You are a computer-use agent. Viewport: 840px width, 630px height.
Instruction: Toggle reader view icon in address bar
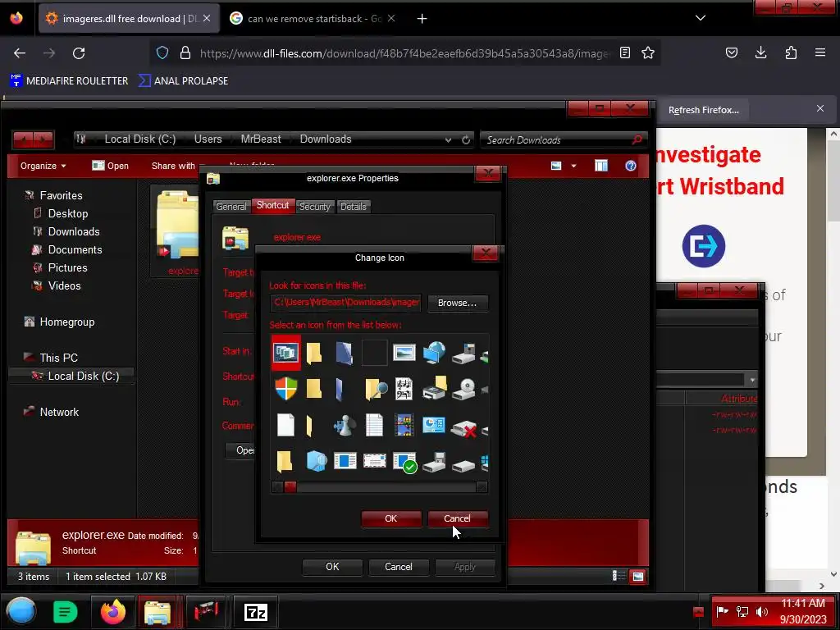coord(624,52)
